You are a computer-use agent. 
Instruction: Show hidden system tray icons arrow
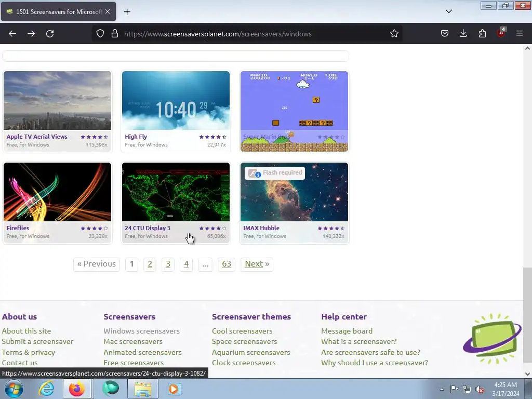pyautogui.click(x=442, y=389)
